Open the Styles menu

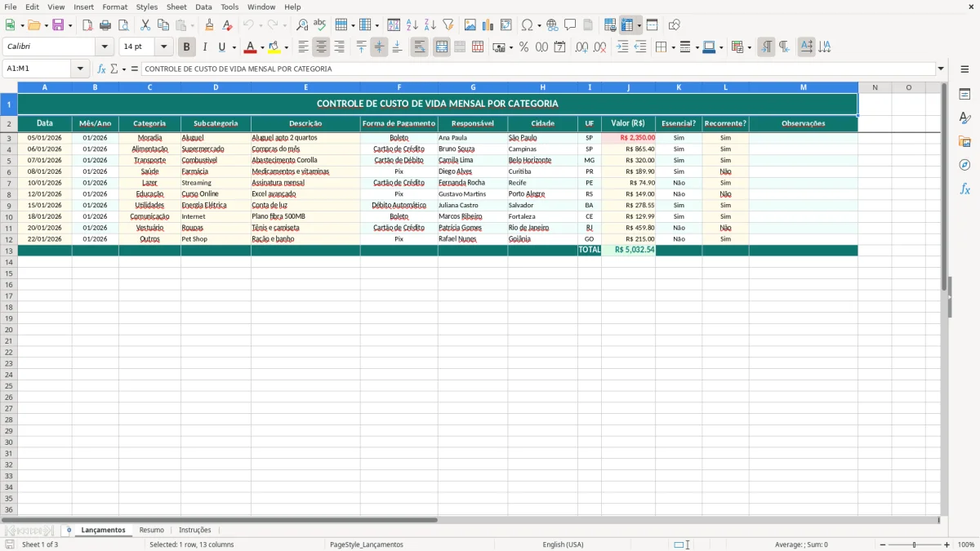tap(147, 7)
